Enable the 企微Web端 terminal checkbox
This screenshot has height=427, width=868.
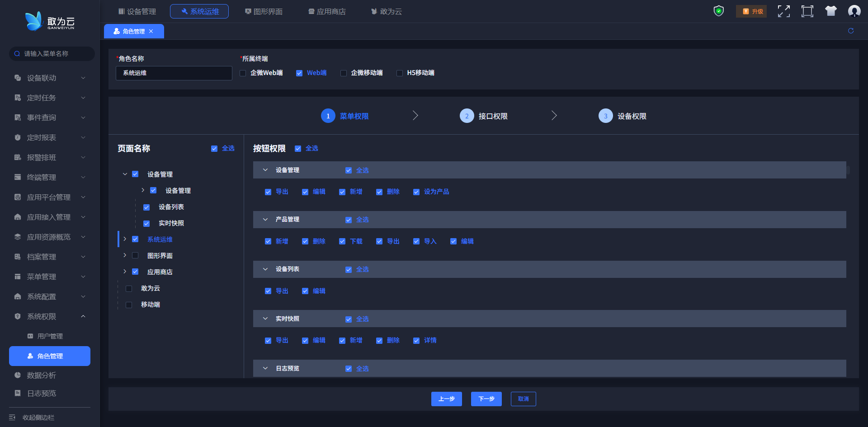pos(243,73)
